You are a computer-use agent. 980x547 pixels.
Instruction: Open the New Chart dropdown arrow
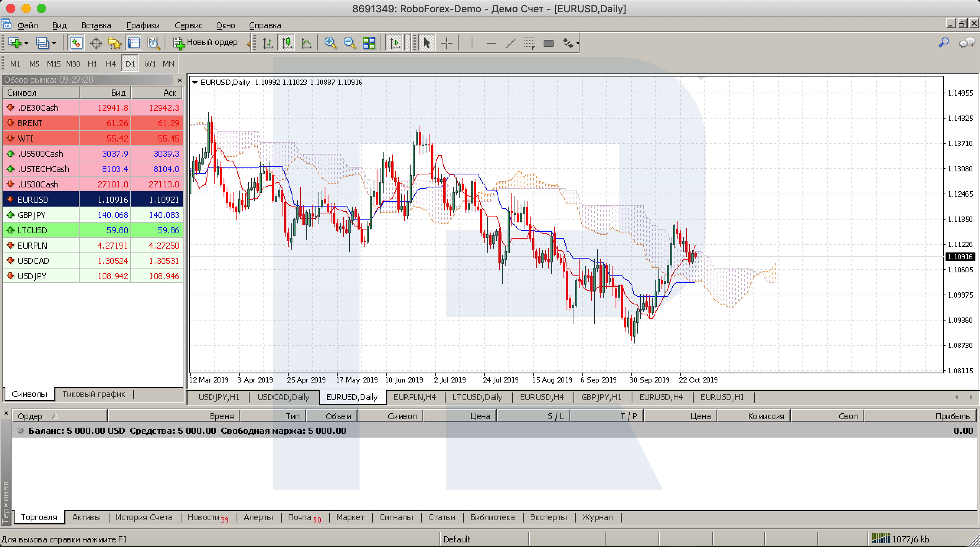(x=26, y=43)
